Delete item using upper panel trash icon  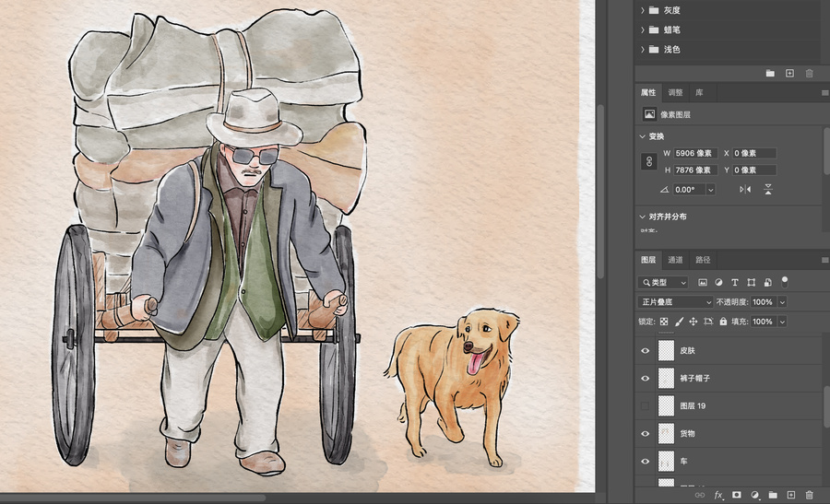810,74
